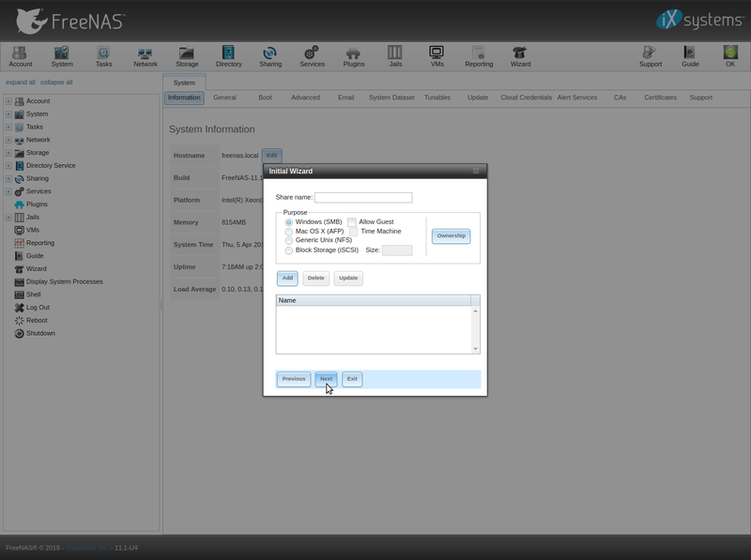
Task: Expand the Sharing tree node
Action: (8, 178)
